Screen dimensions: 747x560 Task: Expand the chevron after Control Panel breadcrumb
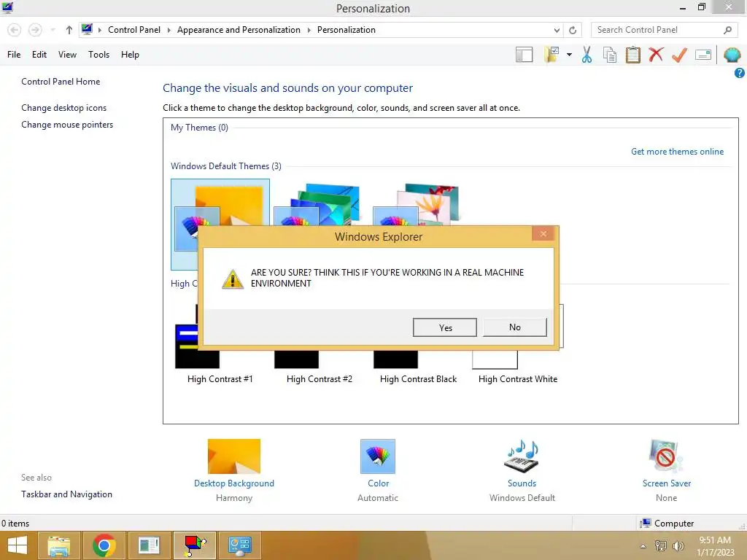(169, 30)
